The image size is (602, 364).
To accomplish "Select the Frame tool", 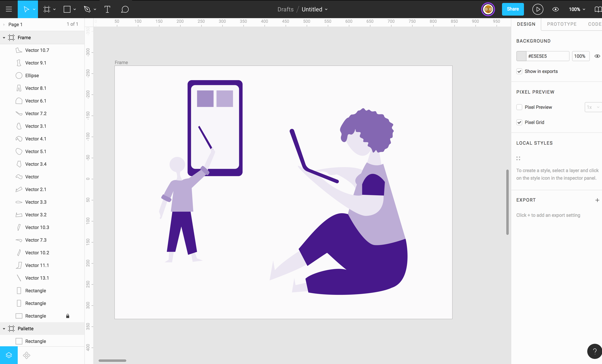I will 47,9.
